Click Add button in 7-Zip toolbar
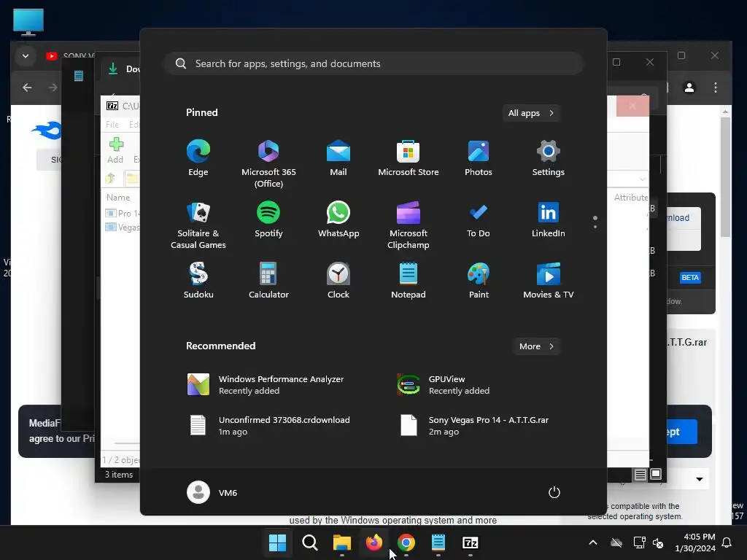This screenshot has height=560, width=747. 116,150
